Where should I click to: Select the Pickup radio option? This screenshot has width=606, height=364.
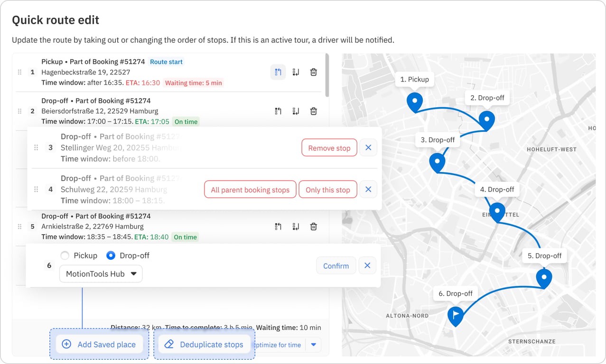tap(65, 255)
